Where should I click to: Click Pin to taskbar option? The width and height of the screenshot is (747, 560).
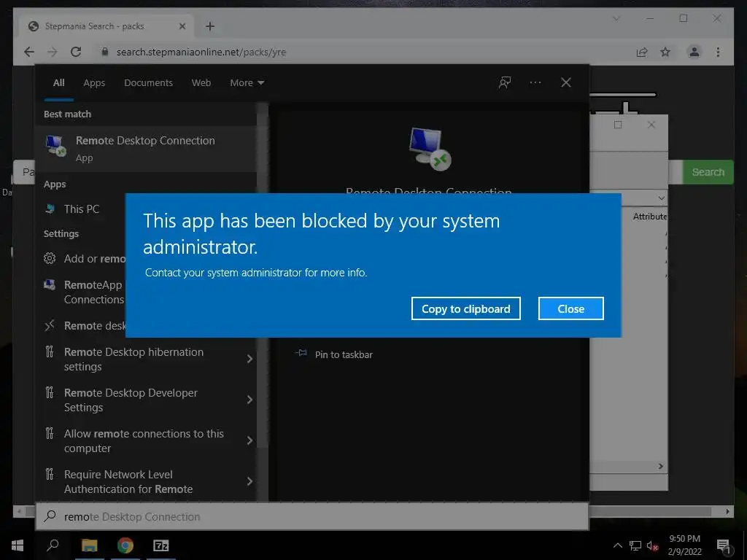[x=334, y=354]
